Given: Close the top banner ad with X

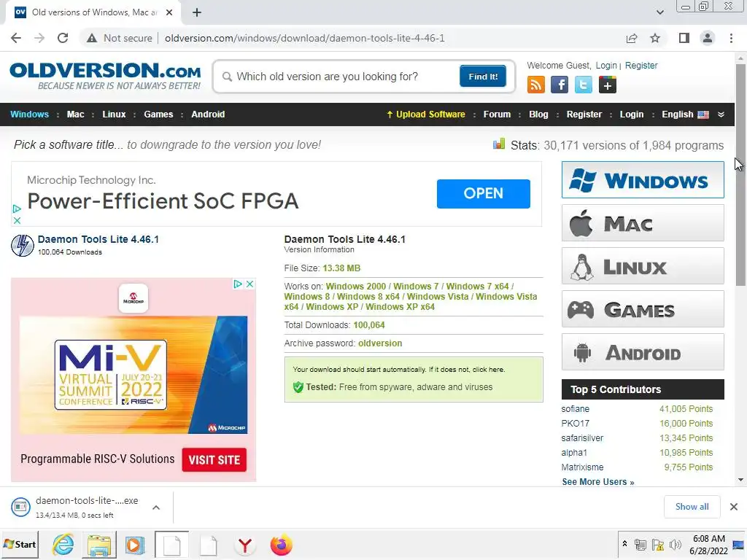Looking at the screenshot, I should (x=17, y=220).
